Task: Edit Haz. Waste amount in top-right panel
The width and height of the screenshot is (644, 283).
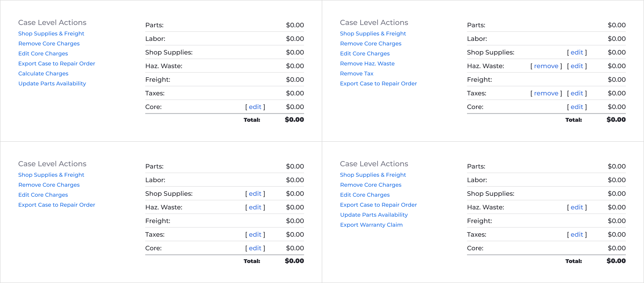Action: [x=577, y=66]
